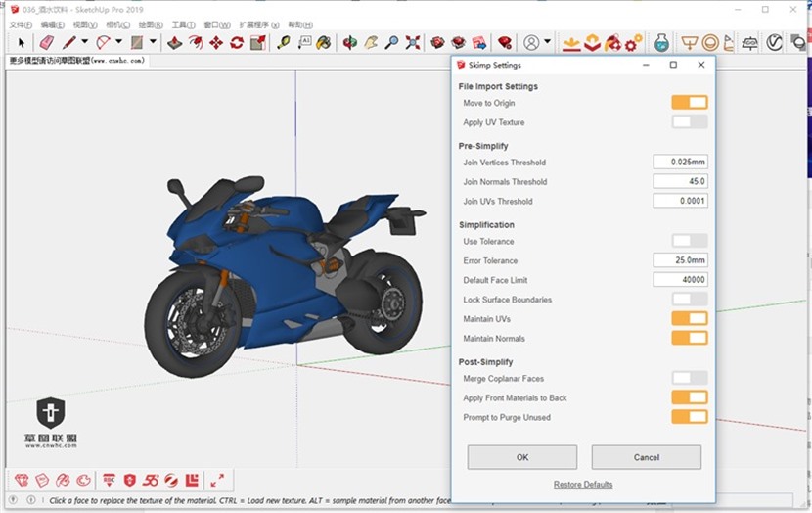The height and width of the screenshot is (513, 812).
Task: Expand the Arc tool dropdown arrow
Action: click(x=118, y=41)
